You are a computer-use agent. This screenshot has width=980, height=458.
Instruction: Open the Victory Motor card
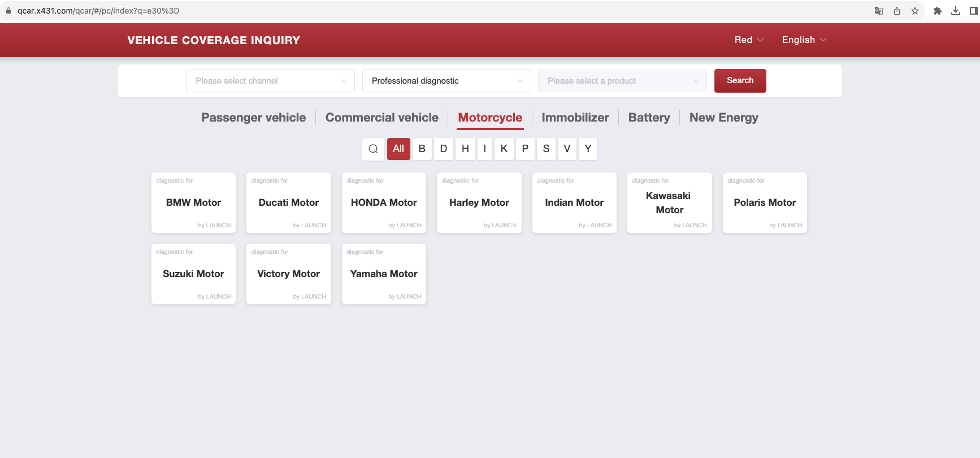[289, 274]
